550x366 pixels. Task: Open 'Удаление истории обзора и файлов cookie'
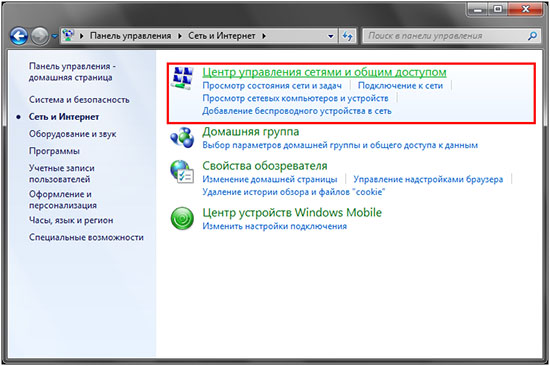coord(294,192)
